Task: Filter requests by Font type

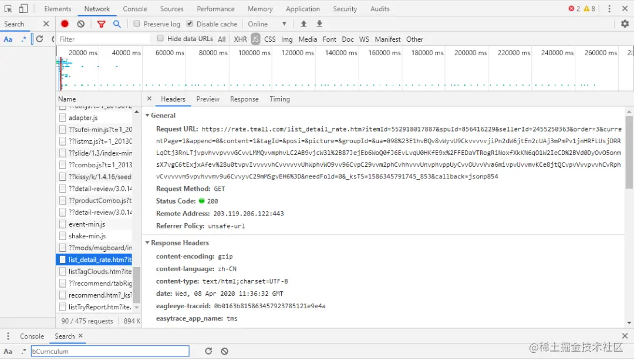Action: 329,39
